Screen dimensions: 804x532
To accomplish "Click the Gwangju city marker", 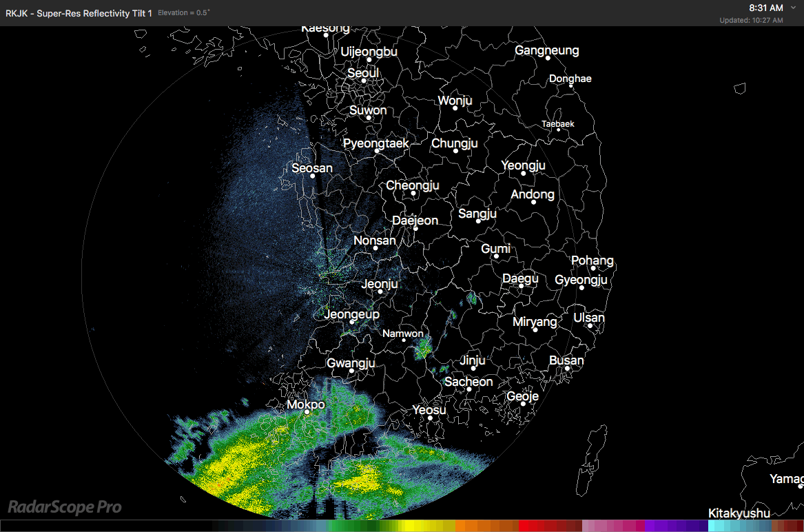I will pos(351,371).
